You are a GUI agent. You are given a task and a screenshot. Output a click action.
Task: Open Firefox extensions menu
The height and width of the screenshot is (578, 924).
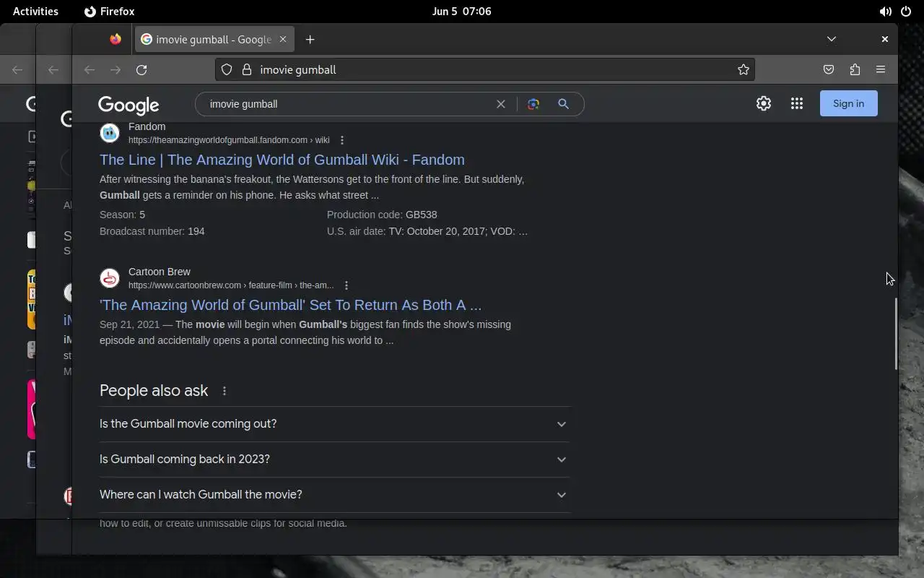click(x=855, y=69)
